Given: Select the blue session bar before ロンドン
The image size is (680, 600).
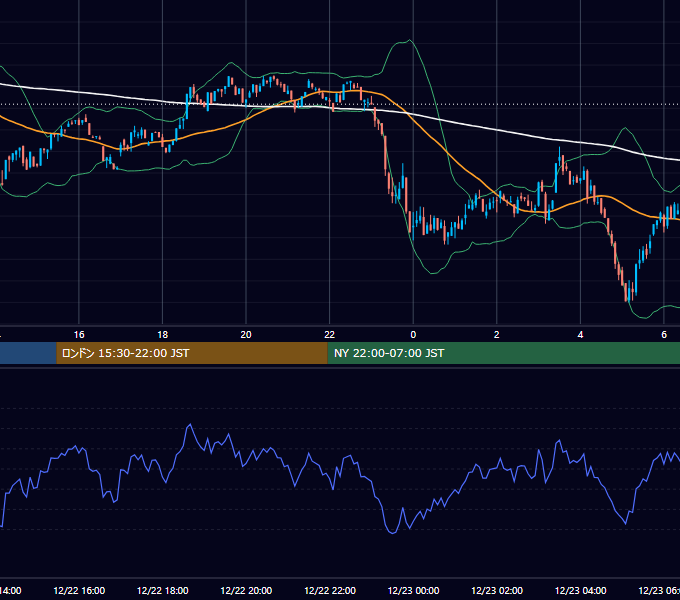Looking at the screenshot, I should point(28,353).
